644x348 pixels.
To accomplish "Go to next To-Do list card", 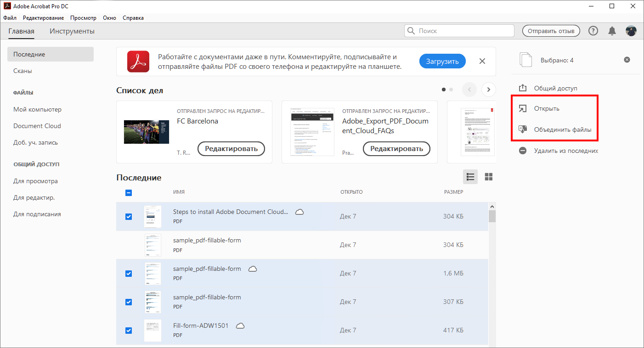I will tap(489, 90).
